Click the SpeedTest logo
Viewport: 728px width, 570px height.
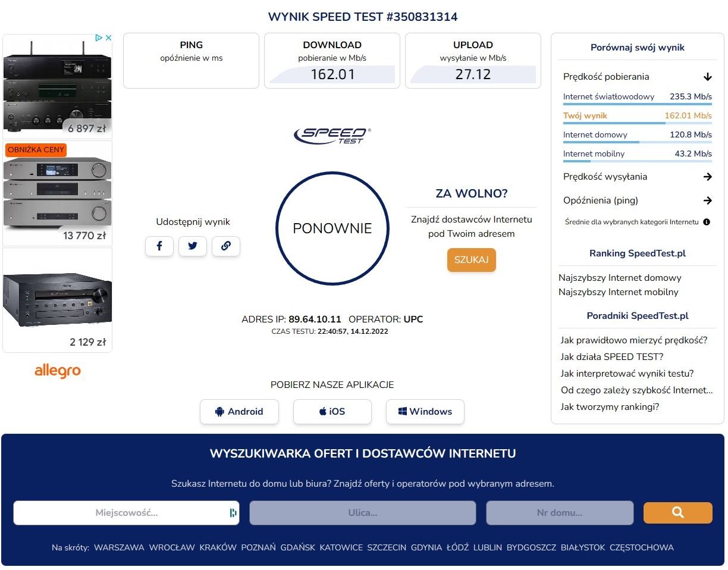pos(332,135)
